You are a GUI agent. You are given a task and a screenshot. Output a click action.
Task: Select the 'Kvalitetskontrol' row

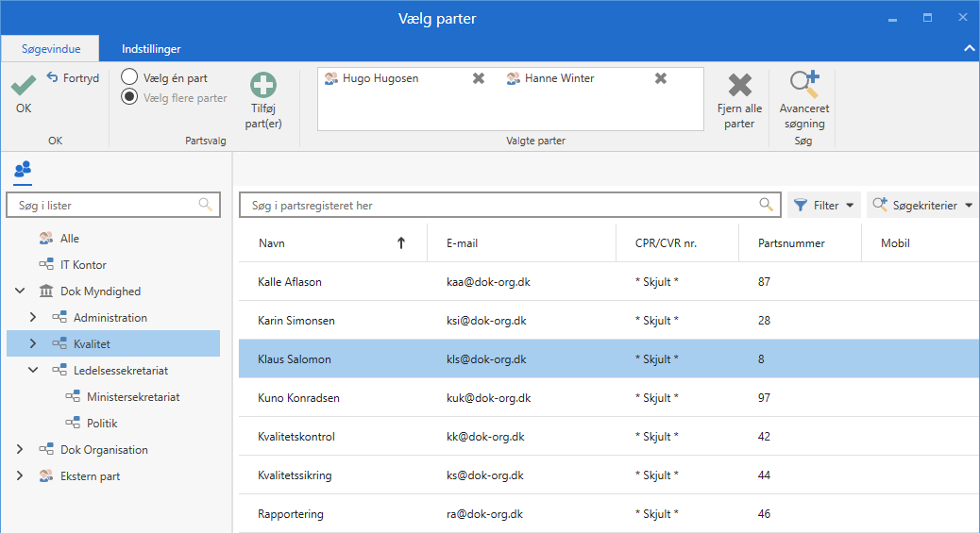pos(609,437)
